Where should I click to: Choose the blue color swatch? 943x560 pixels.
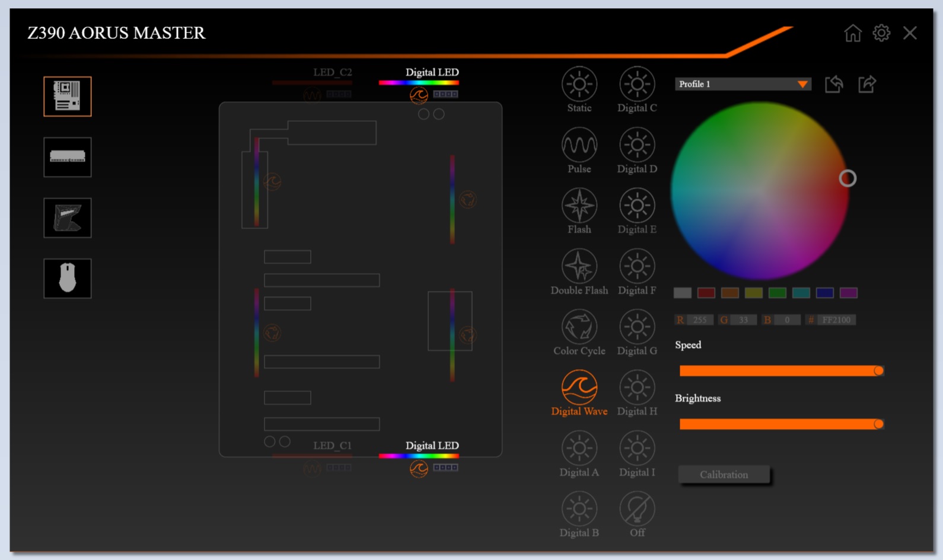pyautogui.click(x=825, y=293)
